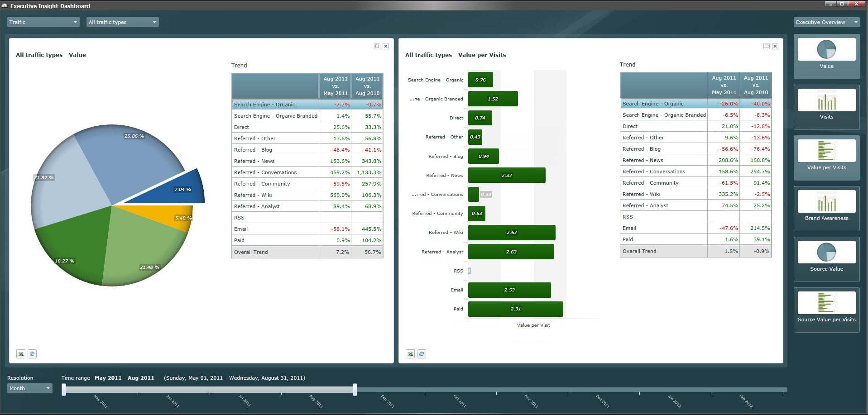Open the Value pie chart view
The width and height of the screenshot is (868, 415).
pos(826,50)
